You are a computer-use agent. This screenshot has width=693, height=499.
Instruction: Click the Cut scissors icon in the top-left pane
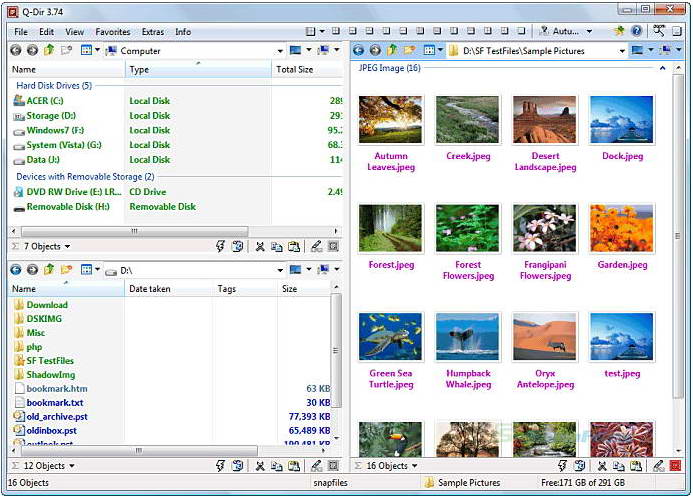point(259,246)
